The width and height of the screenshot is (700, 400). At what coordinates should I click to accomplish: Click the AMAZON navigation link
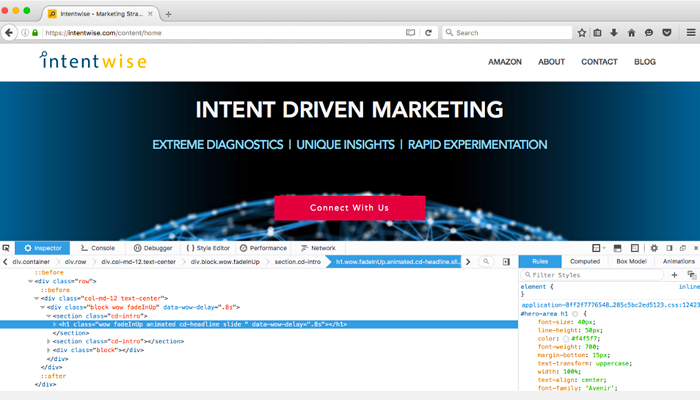click(x=505, y=62)
